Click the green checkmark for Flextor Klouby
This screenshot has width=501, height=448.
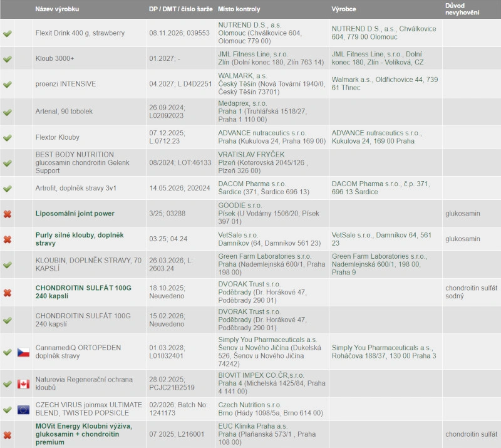click(8, 137)
